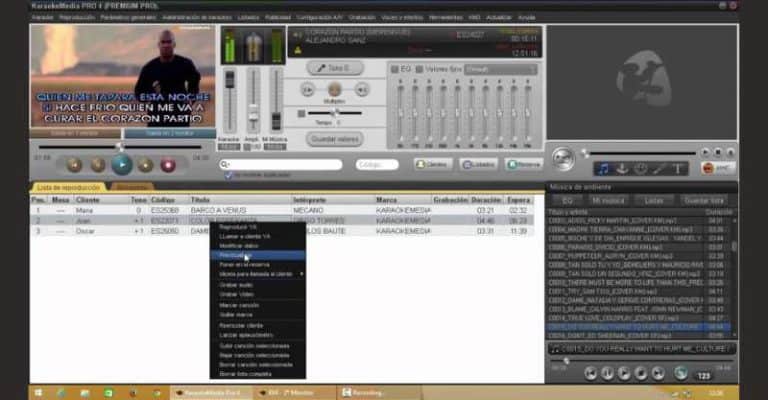The height and width of the screenshot is (400, 768).
Task: Select the T text icon in ambient toolbar
Action: tap(678, 169)
